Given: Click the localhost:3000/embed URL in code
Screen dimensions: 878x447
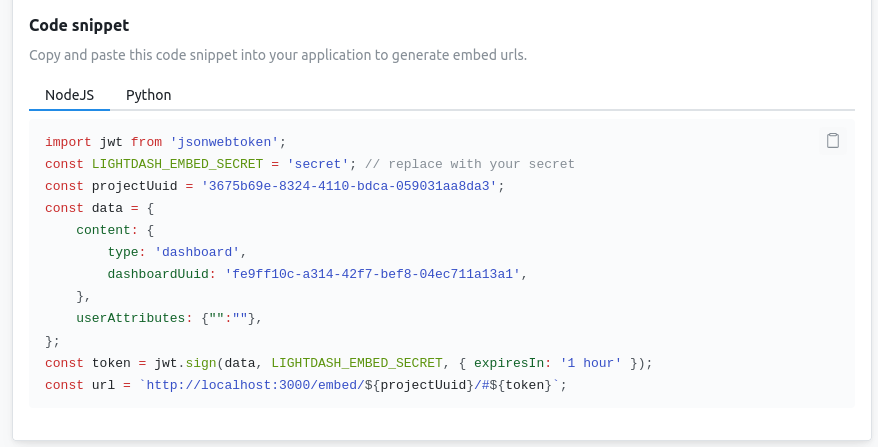Looking at the screenshot, I should tap(255, 385).
